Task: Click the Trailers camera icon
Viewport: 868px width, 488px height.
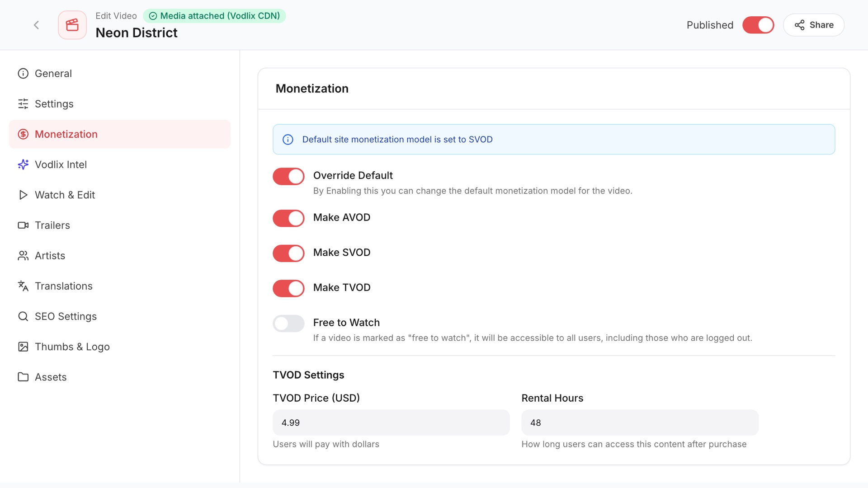Action: click(x=23, y=225)
